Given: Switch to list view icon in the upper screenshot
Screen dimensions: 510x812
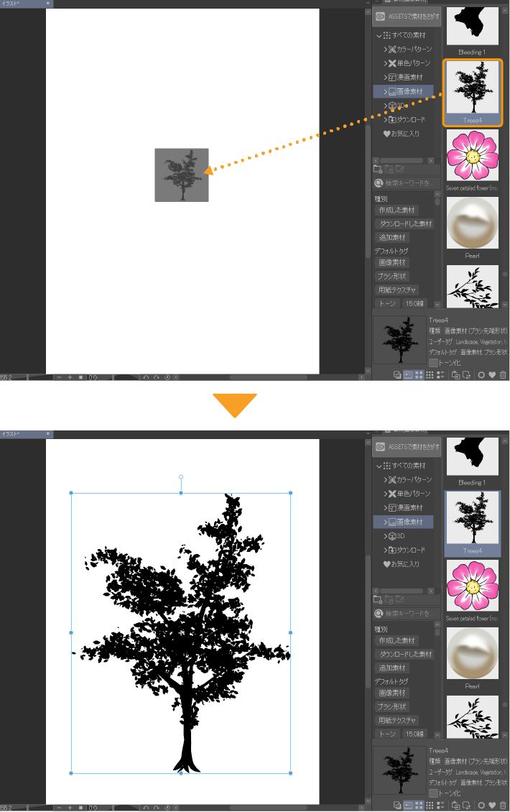Looking at the screenshot, I should pos(440,375).
